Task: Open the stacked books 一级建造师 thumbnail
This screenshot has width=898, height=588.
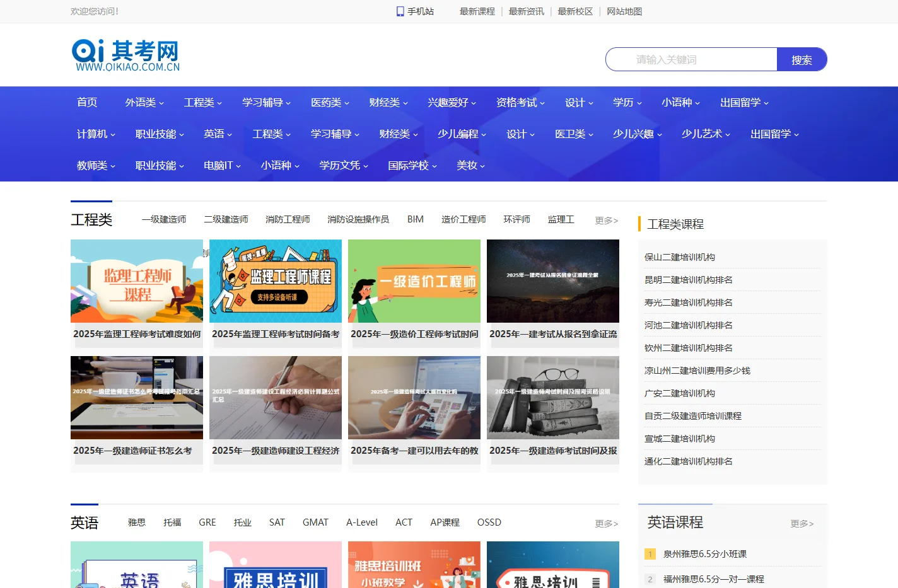Action: 553,398
